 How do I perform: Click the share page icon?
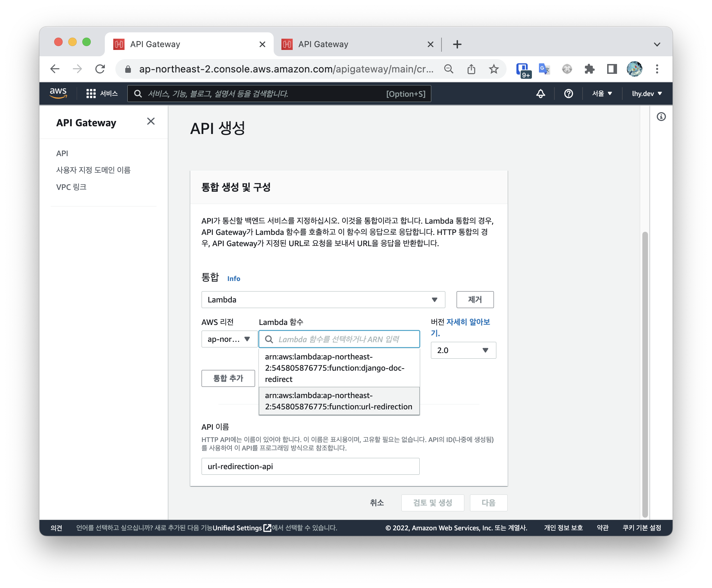[x=471, y=69]
